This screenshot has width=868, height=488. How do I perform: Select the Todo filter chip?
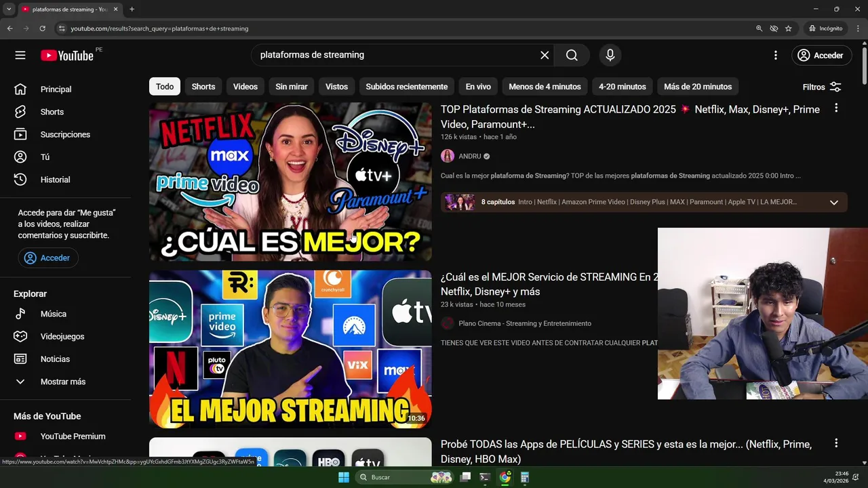[165, 87]
